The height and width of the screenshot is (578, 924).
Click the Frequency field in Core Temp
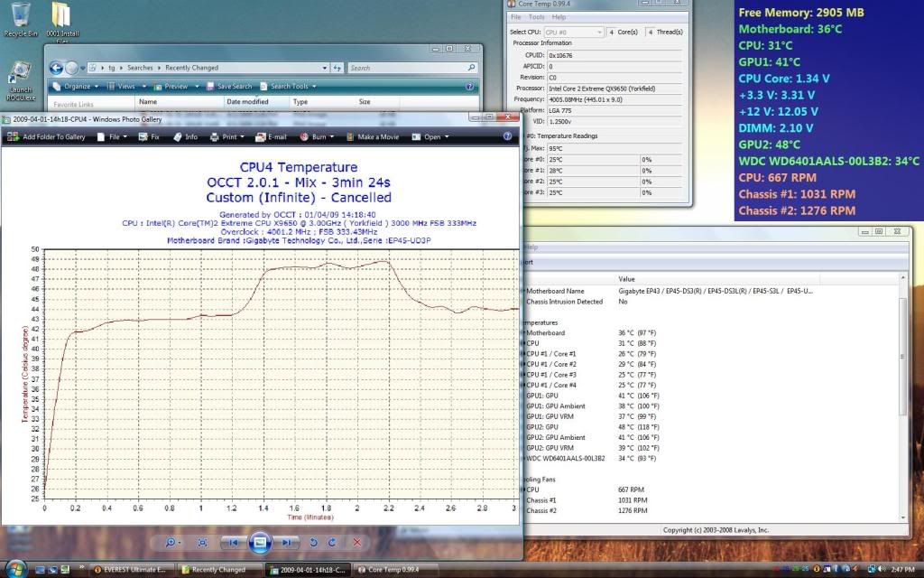pyautogui.click(x=614, y=99)
